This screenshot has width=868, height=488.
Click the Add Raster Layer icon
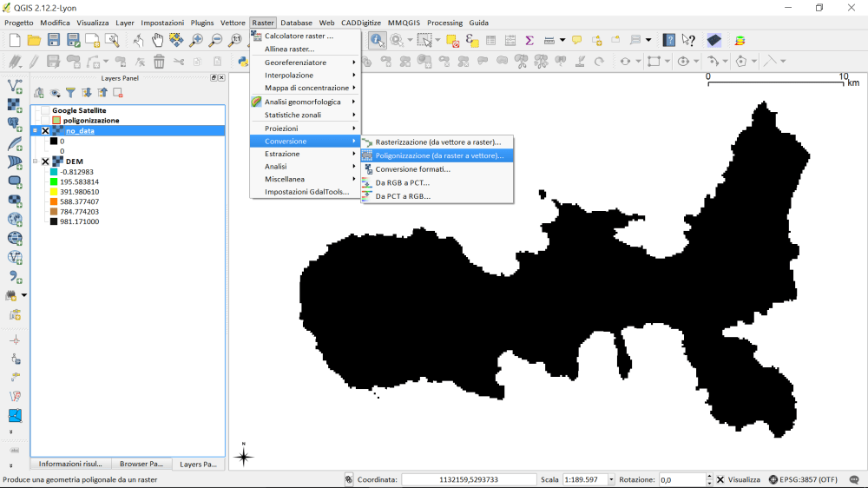point(15,105)
